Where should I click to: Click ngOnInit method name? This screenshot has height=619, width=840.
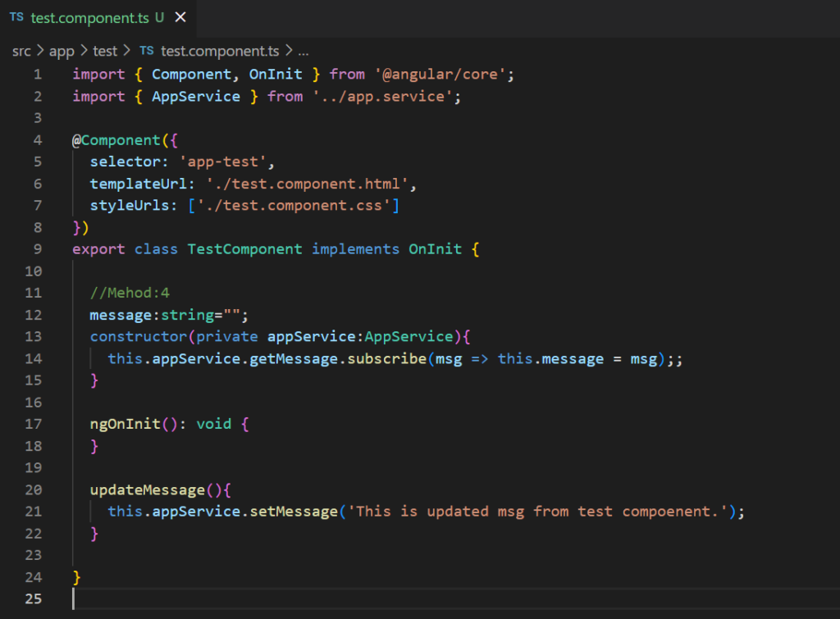click(126, 424)
